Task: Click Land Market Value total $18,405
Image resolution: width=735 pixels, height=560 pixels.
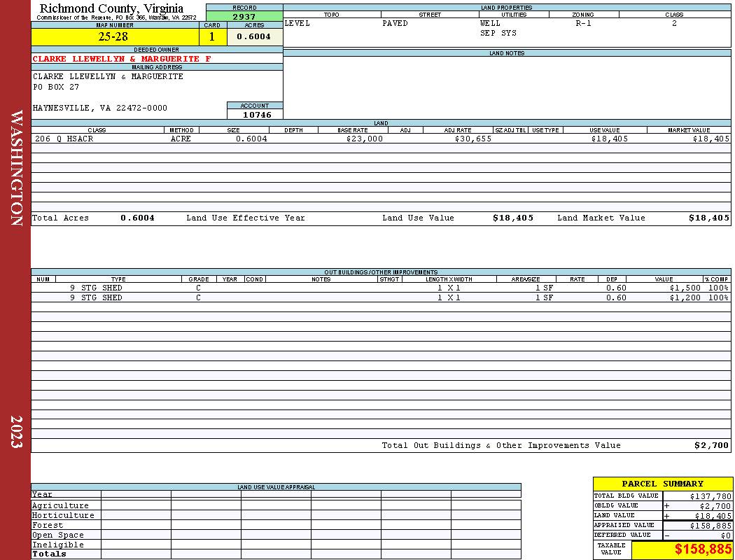Action: click(x=709, y=218)
